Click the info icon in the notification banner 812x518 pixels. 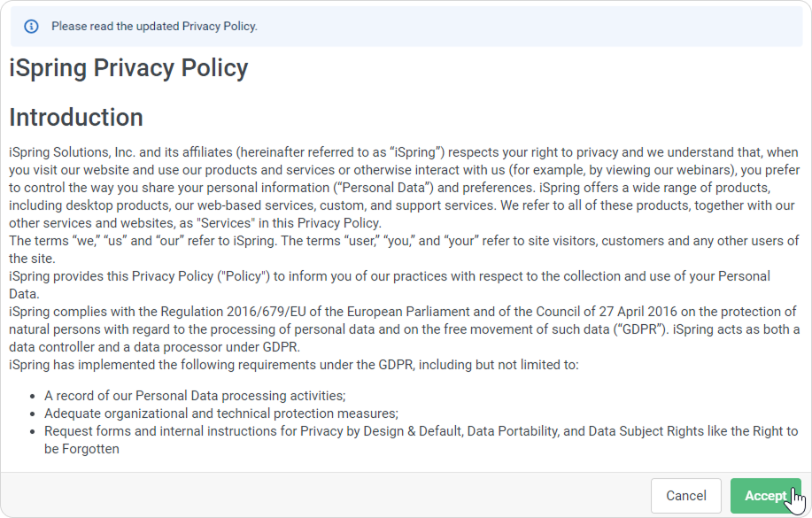[x=31, y=27]
